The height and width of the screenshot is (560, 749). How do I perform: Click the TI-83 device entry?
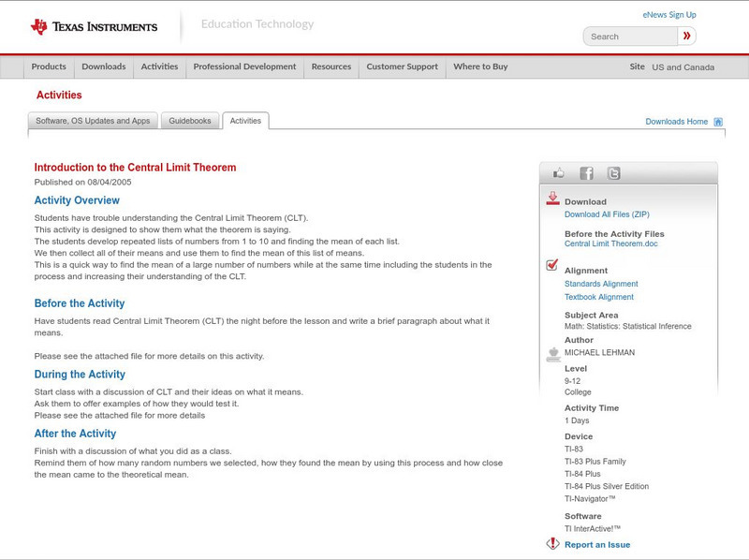click(x=574, y=449)
